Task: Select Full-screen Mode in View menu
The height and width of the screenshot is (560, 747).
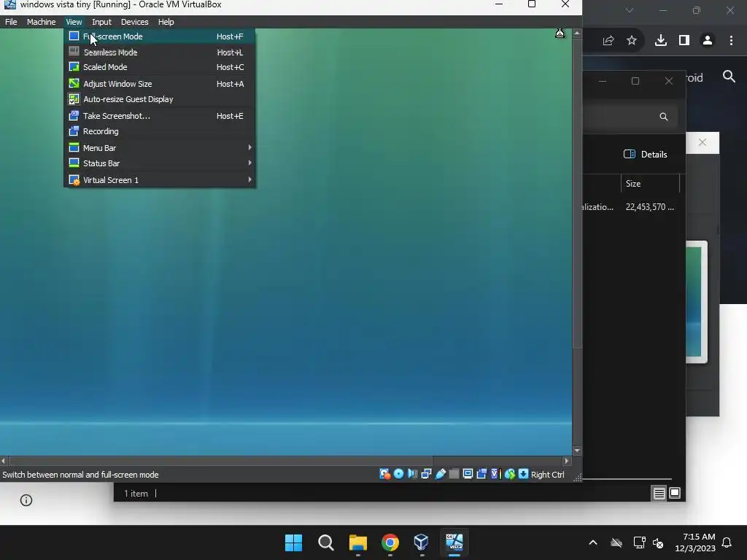Action: [x=160, y=36]
